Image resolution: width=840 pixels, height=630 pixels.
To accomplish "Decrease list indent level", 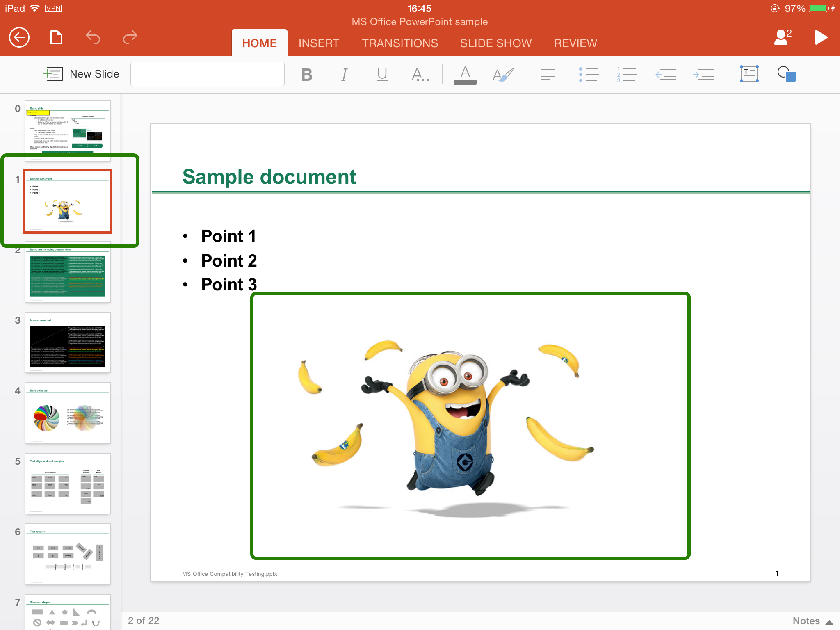I will point(666,75).
